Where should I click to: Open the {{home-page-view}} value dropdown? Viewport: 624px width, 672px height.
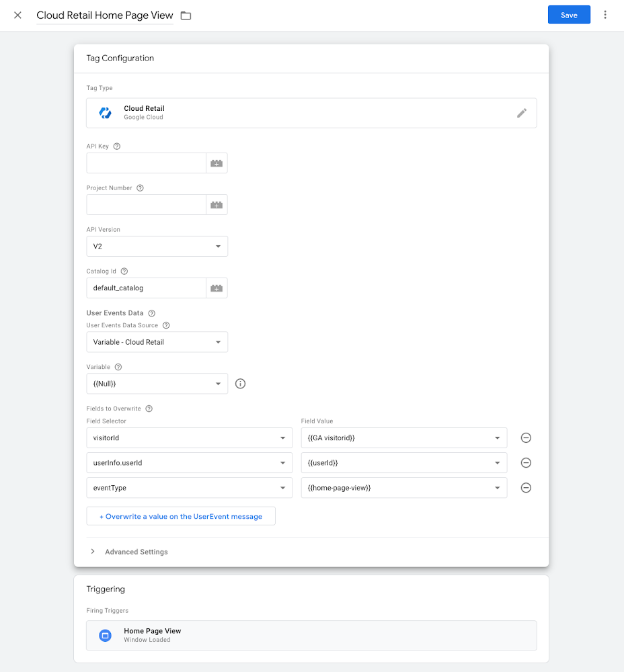pyautogui.click(x=404, y=488)
